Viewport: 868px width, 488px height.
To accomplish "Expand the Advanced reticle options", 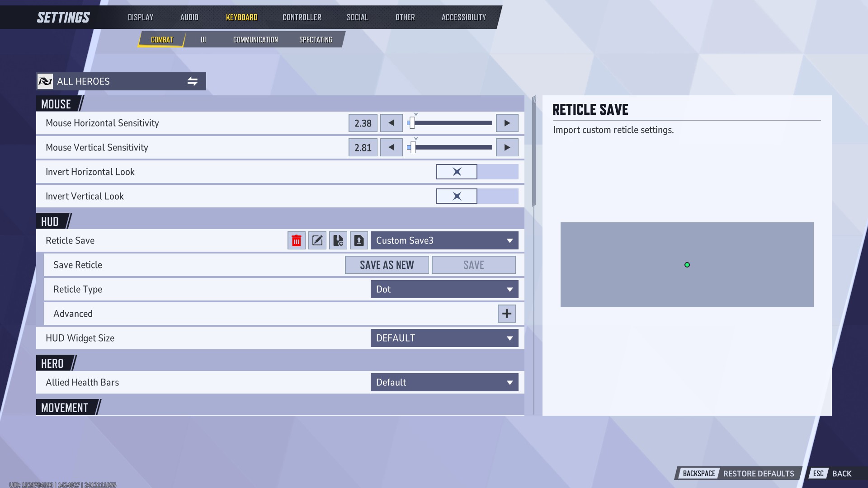I will point(506,314).
